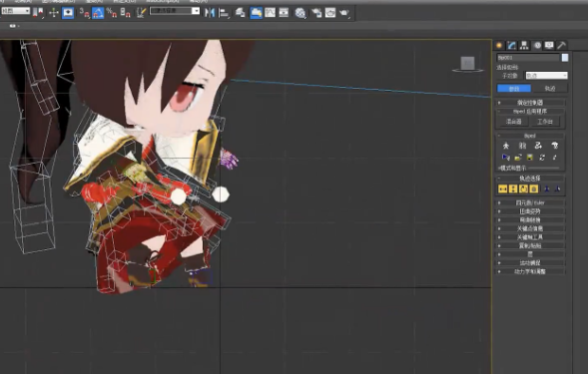Click the teapot Render Production icon

[x=344, y=13]
